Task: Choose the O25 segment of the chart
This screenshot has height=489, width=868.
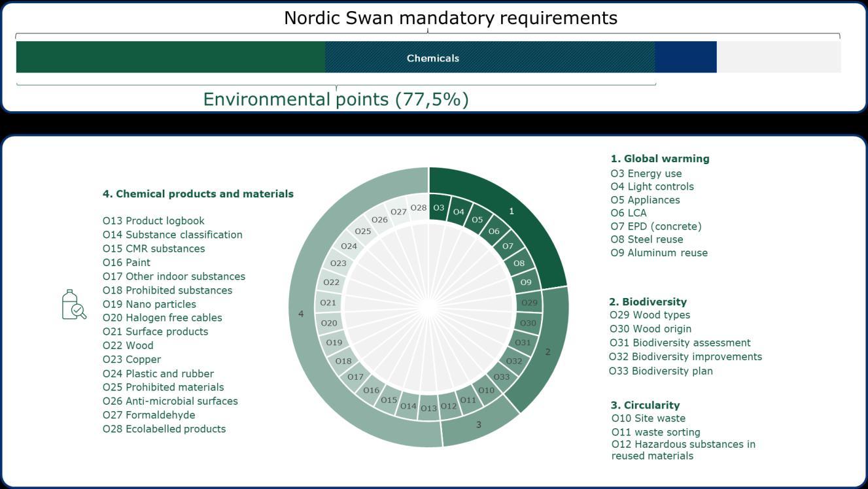Action: point(363,231)
